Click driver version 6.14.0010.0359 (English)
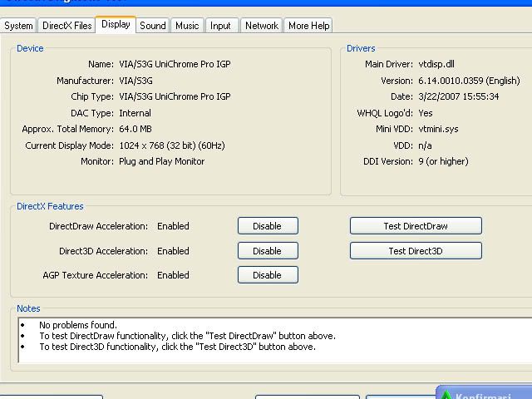The height and width of the screenshot is (399, 532). tap(469, 81)
